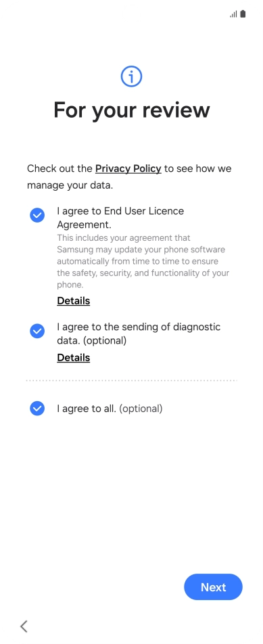Tap the grey Samsung software update description
This screenshot has width=263, height=644.
pos(143,261)
